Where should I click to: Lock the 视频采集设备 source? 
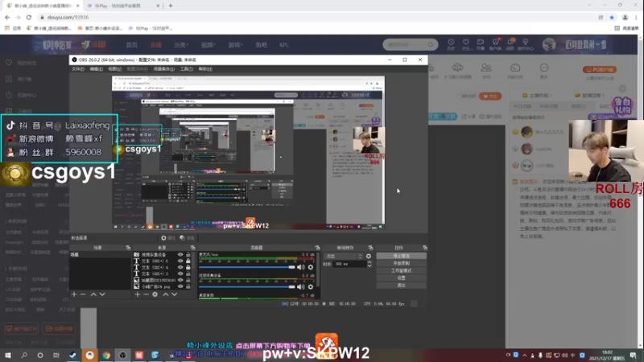[x=188, y=254]
